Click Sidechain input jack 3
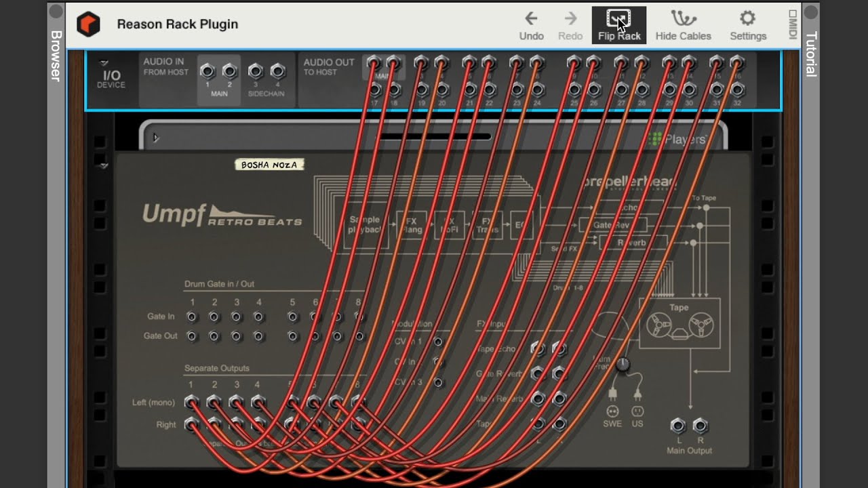868x488 pixels. pyautogui.click(x=255, y=71)
